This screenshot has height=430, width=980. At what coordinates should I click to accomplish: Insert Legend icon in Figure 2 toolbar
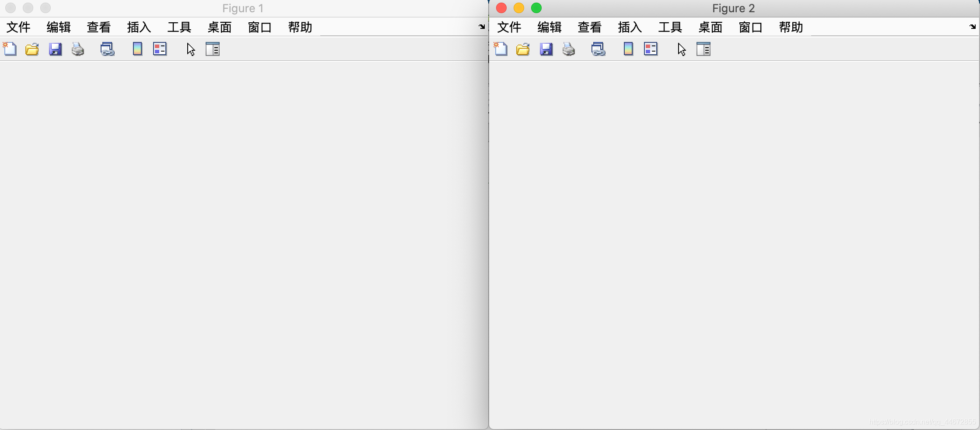point(651,49)
